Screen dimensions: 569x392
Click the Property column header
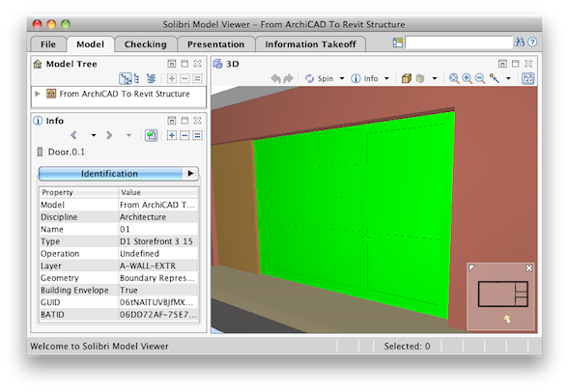(x=79, y=192)
